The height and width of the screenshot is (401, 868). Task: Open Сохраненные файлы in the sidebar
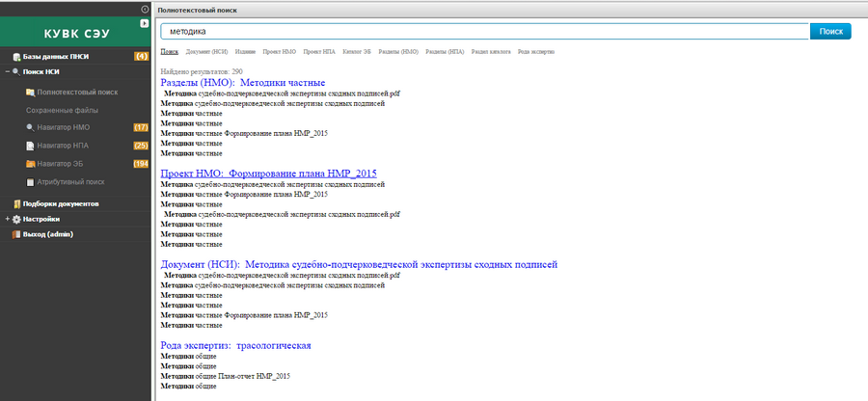point(63,110)
